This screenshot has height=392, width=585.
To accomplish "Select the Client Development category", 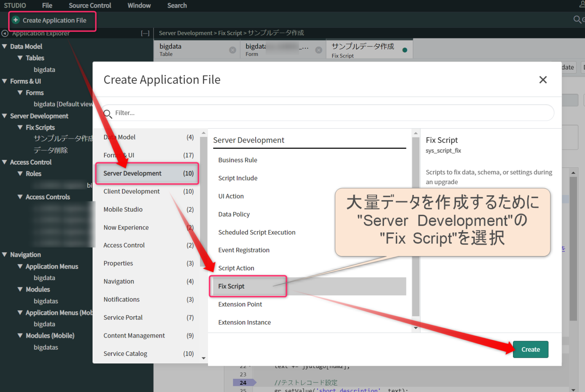I will pos(149,191).
